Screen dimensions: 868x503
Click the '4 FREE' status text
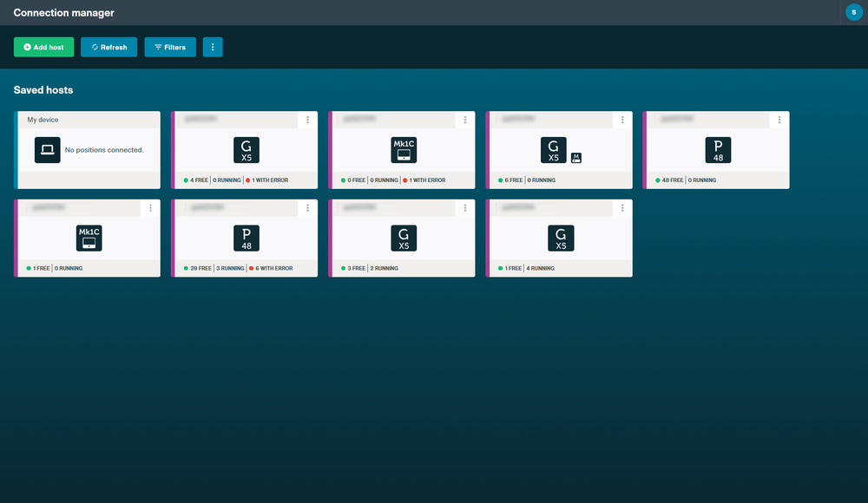click(200, 180)
